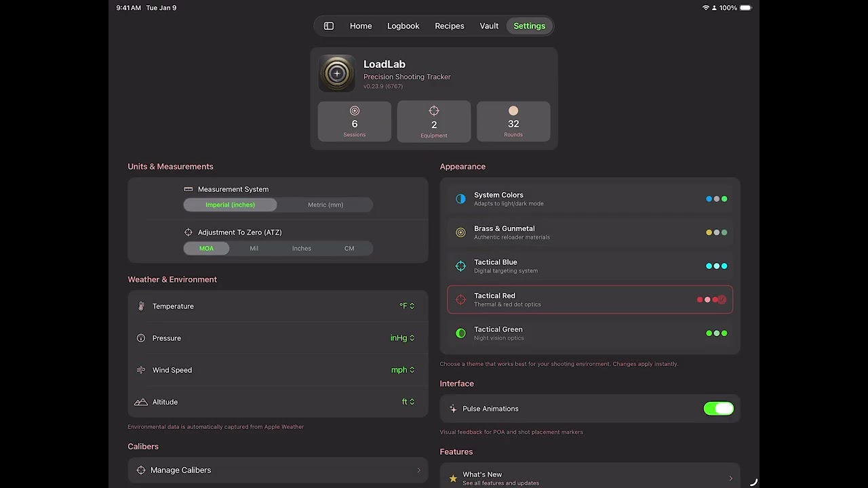
Task: Open the Temperature °F unit dropdown
Action: [407, 306]
